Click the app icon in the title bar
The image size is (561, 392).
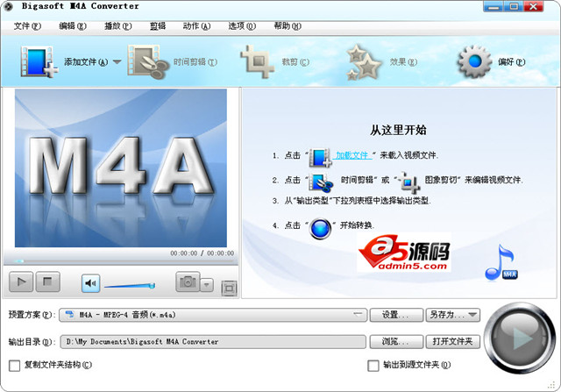[x=8, y=6]
